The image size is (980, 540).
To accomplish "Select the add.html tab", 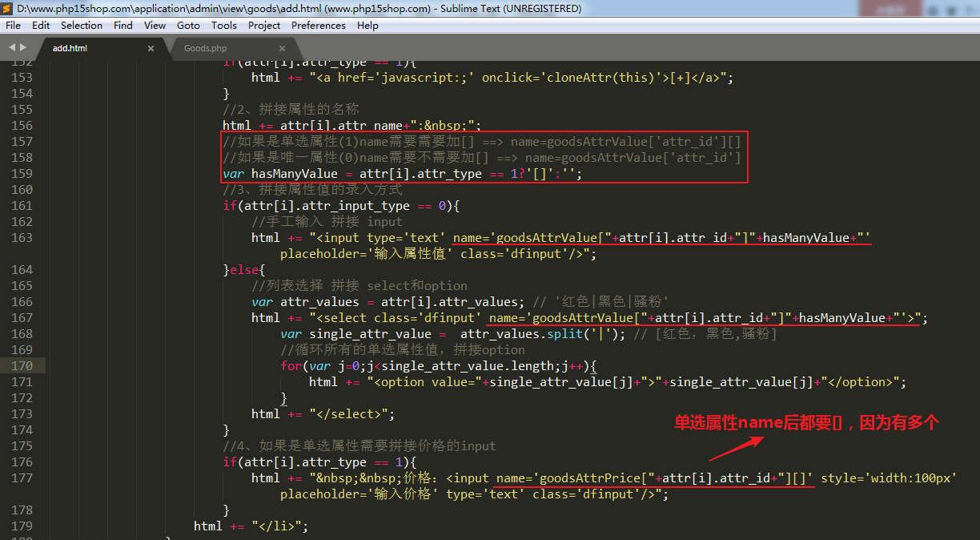I will 70,48.
